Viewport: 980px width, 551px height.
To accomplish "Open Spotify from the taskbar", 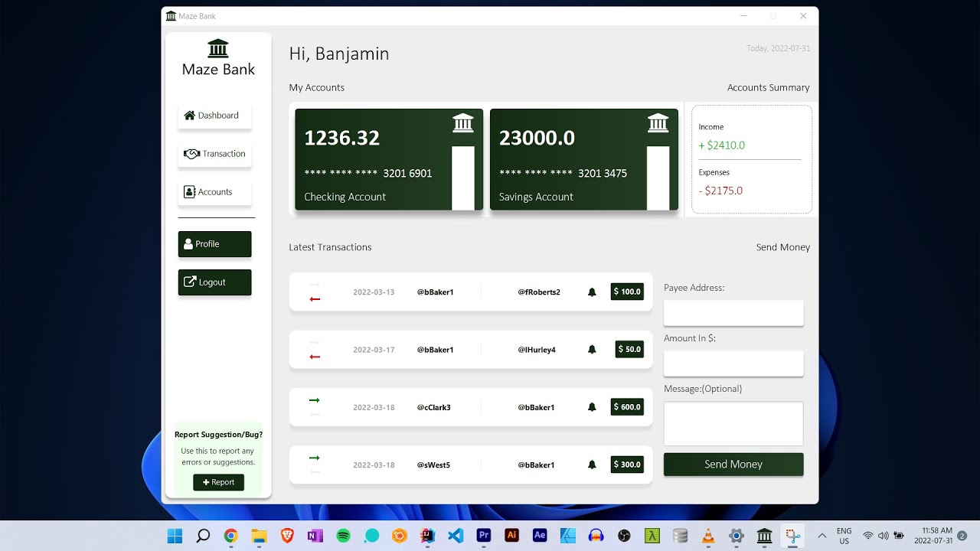I will coord(343,536).
